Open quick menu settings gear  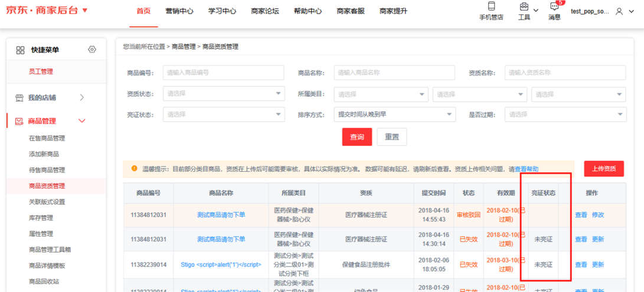point(92,50)
